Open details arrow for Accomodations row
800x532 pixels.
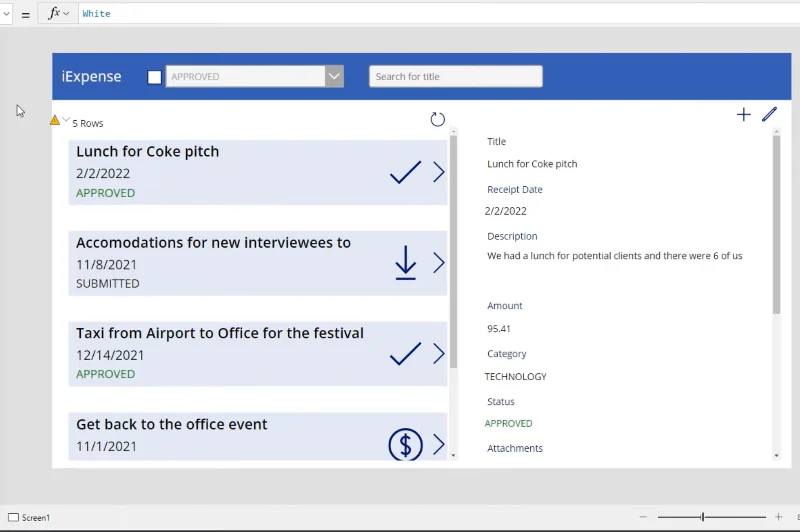[x=439, y=263]
